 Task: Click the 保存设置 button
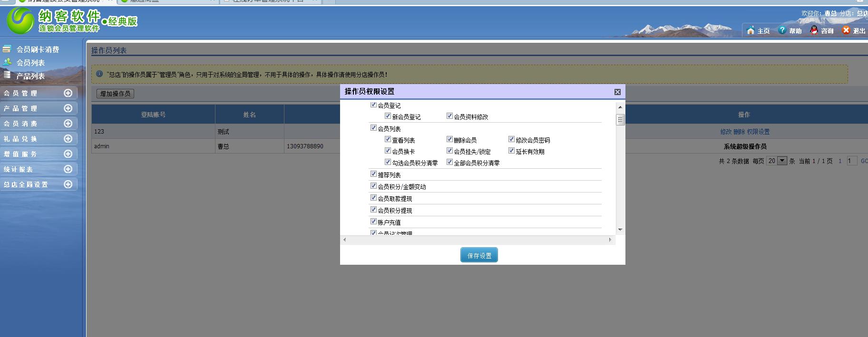[479, 255]
